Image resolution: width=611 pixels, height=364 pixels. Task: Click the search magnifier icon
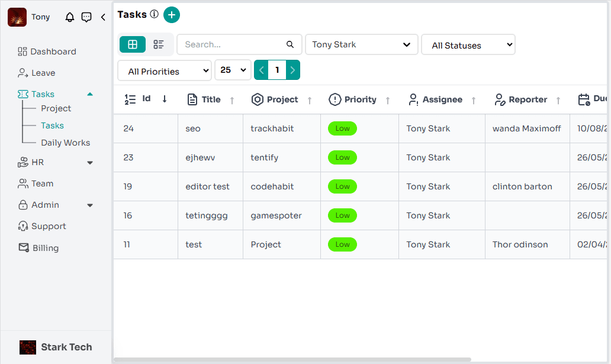[x=290, y=44]
